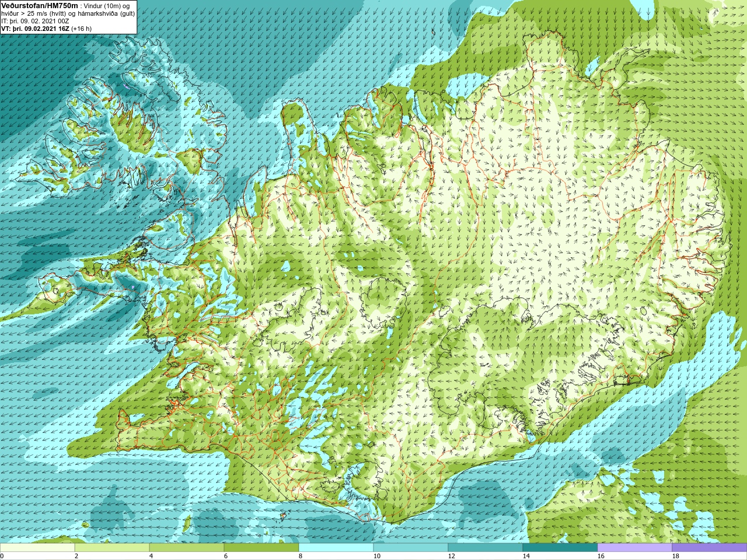This screenshot has width=747, height=560.
Task: Click the '2' scale label
Action: pyautogui.click(x=76, y=556)
